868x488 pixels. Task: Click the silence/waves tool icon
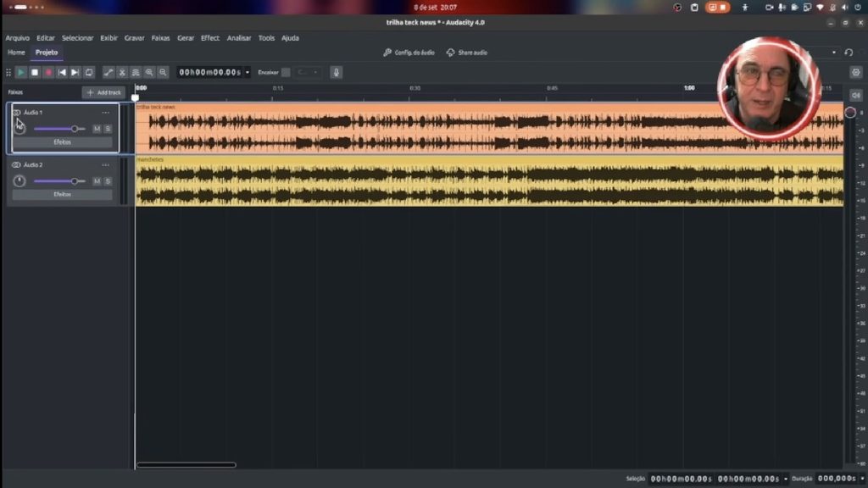(x=136, y=73)
